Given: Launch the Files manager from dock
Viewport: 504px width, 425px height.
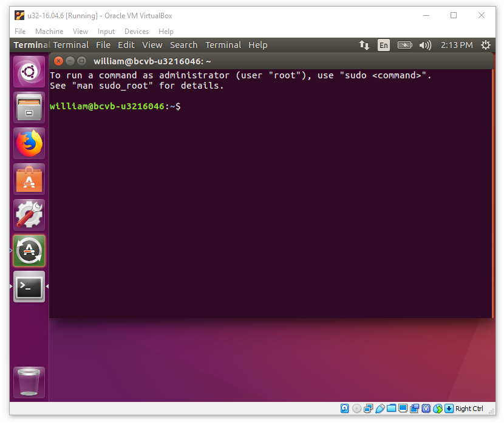Looking at the screenshot, I should pyautogui.click(x=29, y=108).
